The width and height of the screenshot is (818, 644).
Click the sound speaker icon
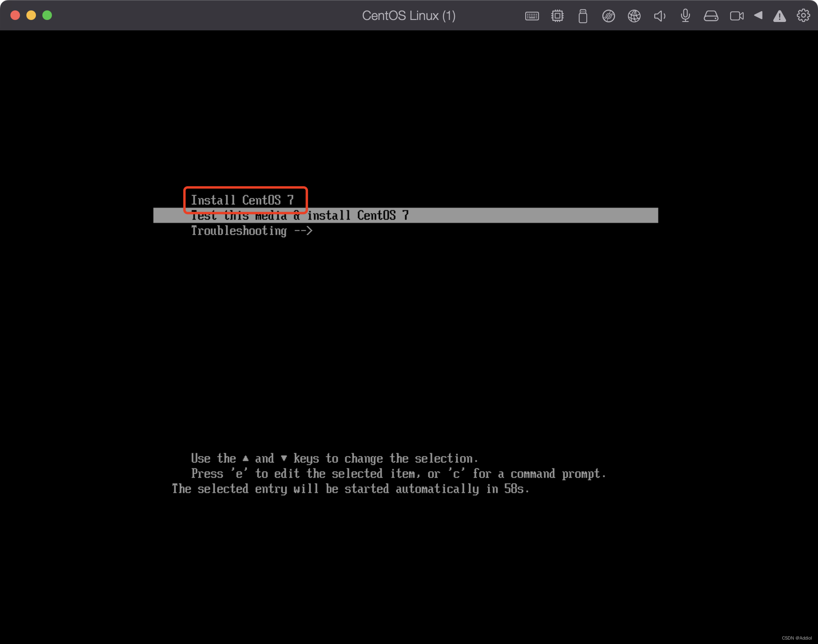pos(659,16)
